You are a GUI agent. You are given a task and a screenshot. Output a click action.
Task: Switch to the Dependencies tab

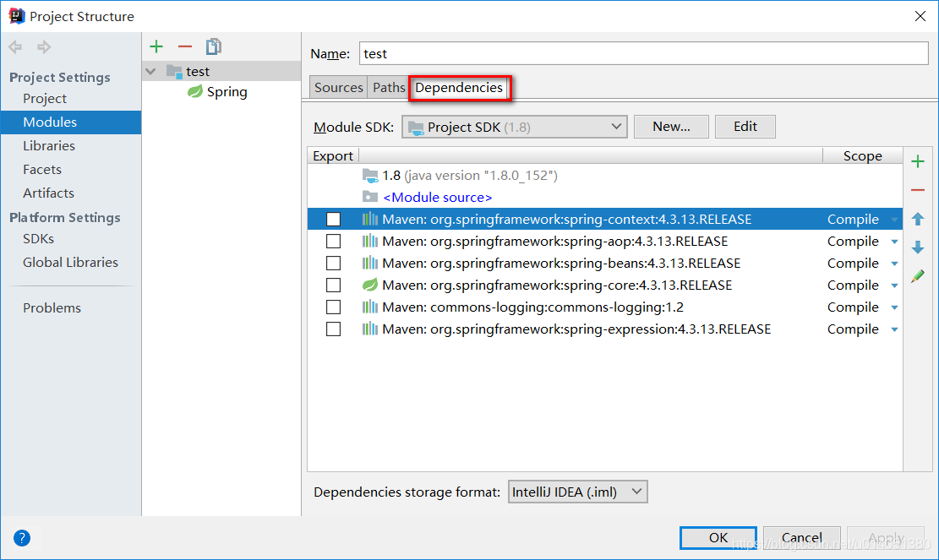[459, 87]
